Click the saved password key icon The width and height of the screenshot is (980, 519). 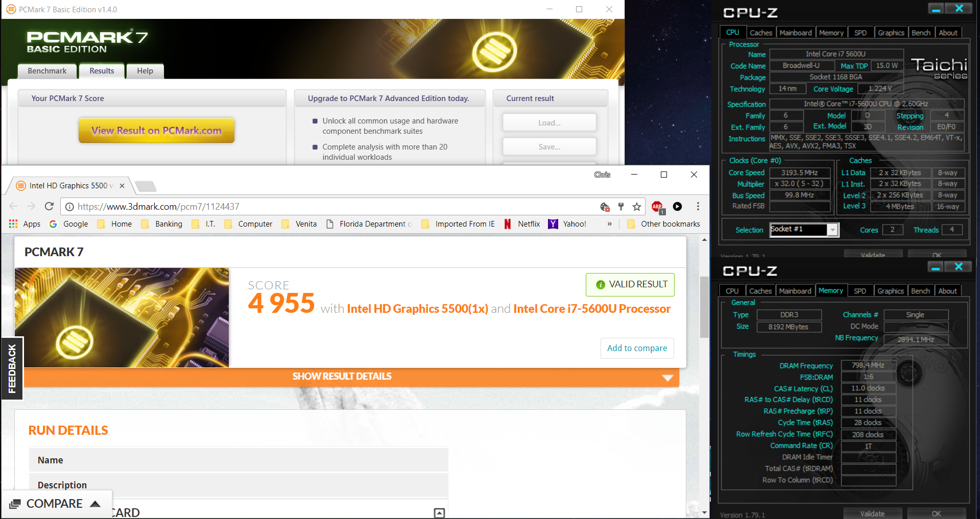click(621, 207)
